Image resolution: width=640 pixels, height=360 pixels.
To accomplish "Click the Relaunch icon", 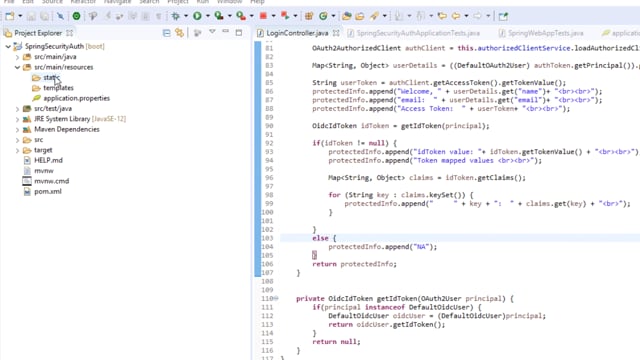I will pyautogui.click(x=285, y=16).
